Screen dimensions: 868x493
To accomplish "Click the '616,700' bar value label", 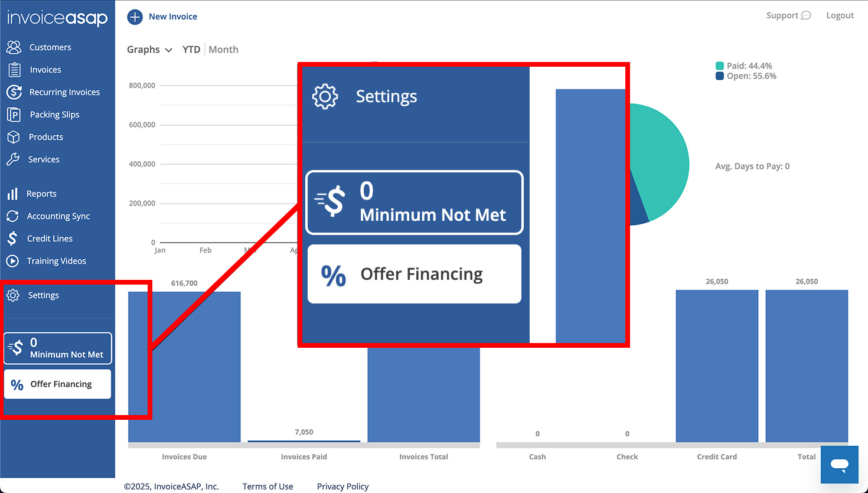I will 184,283.
